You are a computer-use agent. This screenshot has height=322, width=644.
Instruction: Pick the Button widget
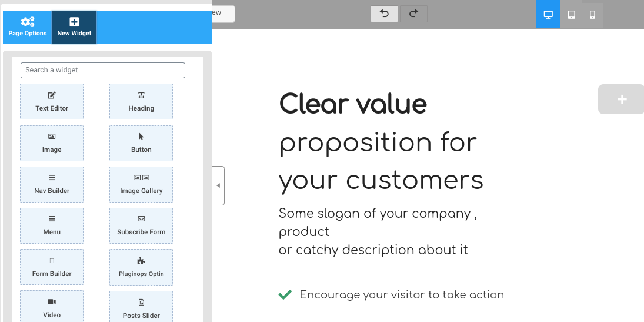[141, 143]
